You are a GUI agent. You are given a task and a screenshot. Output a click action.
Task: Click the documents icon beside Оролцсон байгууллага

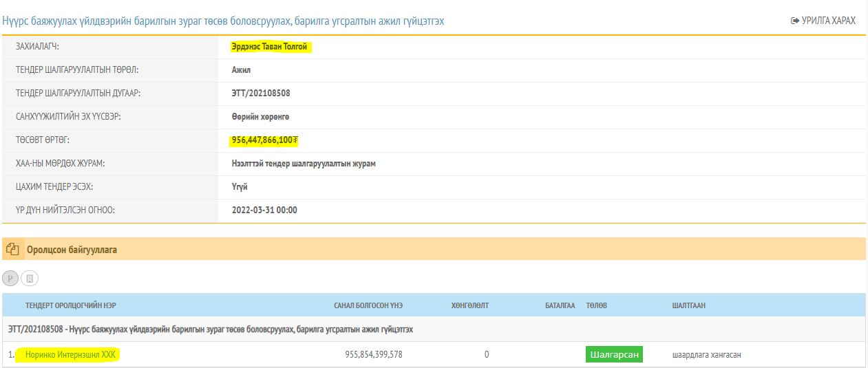(12, 250)
